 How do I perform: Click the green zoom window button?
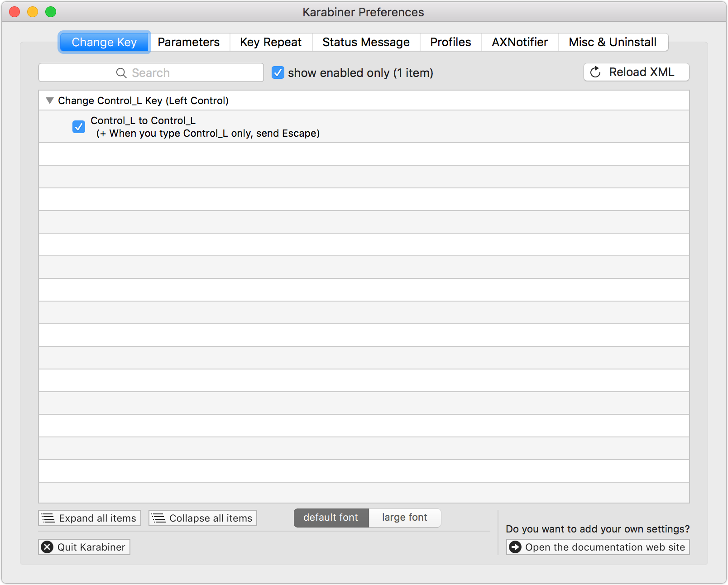click(x=51, y=12)
